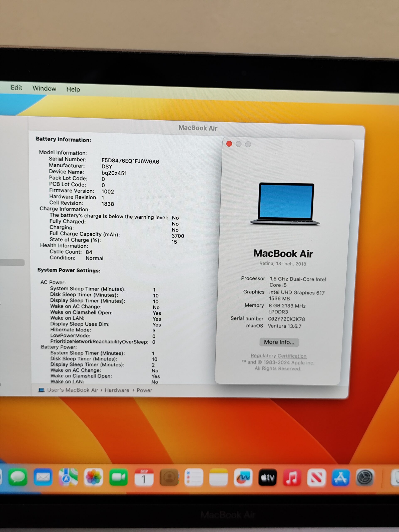Select Hardware in the path bar
This screenshot has width=399, height=532.
117,390
